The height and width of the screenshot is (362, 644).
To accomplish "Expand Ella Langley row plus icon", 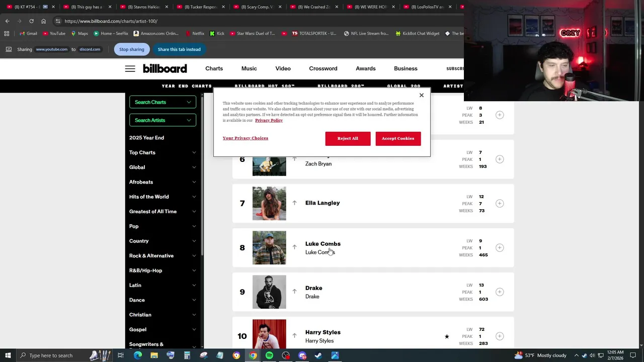I will click(x=500, y=204).
